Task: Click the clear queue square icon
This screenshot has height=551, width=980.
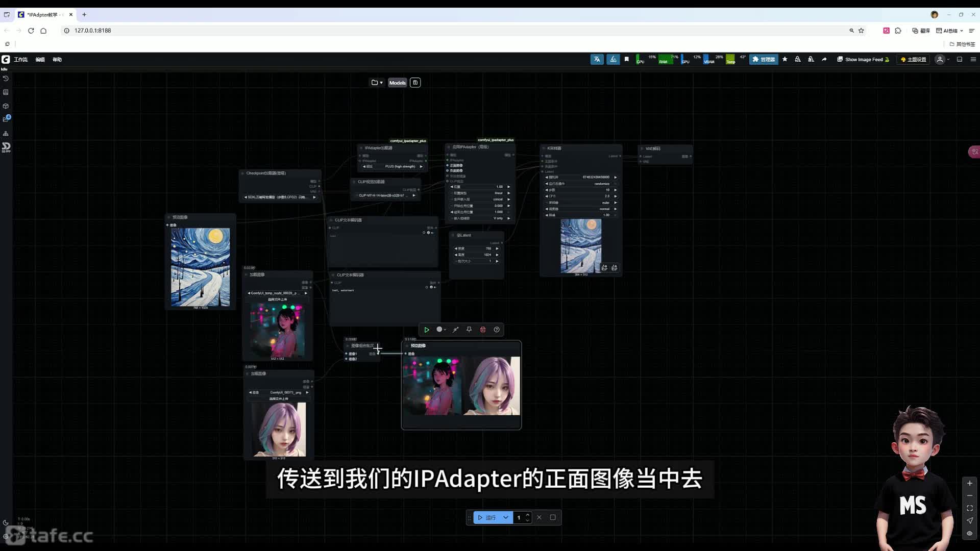Action: coord(553,517)
